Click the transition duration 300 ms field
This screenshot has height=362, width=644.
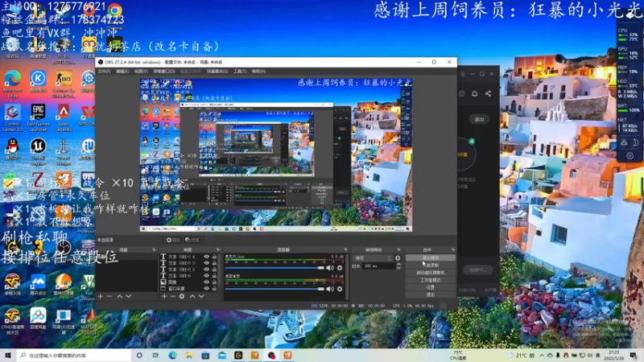(x=378, y=266)
